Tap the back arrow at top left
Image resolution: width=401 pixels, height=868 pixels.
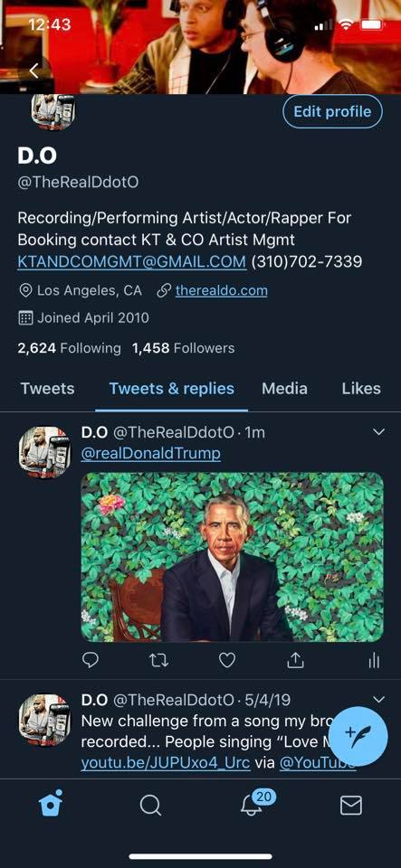[33, 71]
